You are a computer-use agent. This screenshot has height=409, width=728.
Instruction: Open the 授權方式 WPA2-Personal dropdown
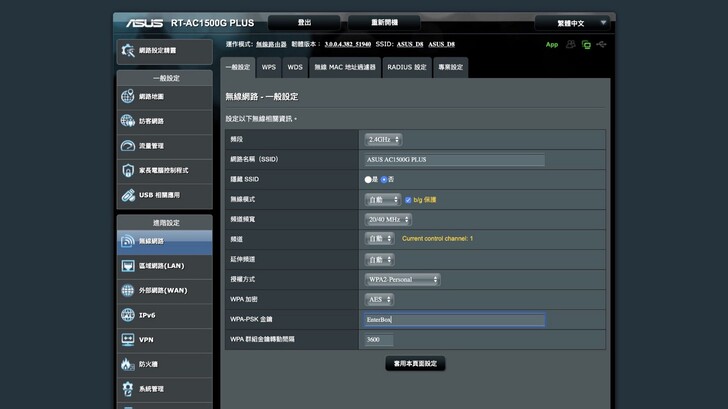point(403,279)
